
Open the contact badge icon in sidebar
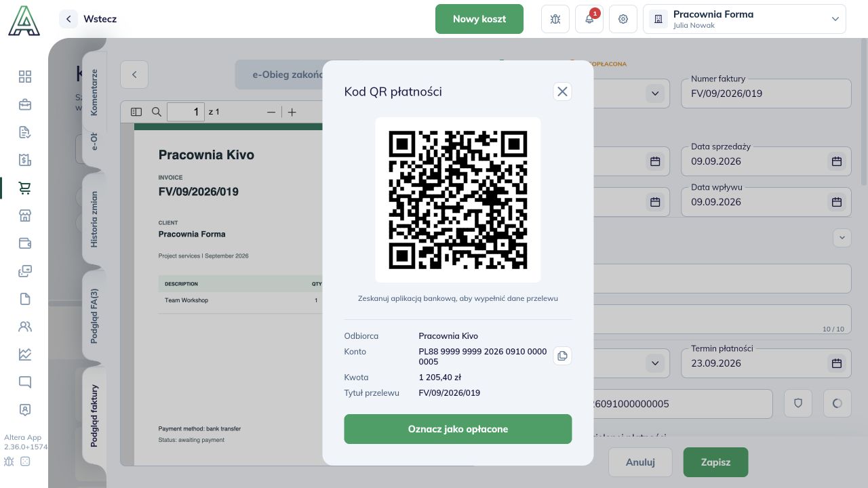pos(25,410)
